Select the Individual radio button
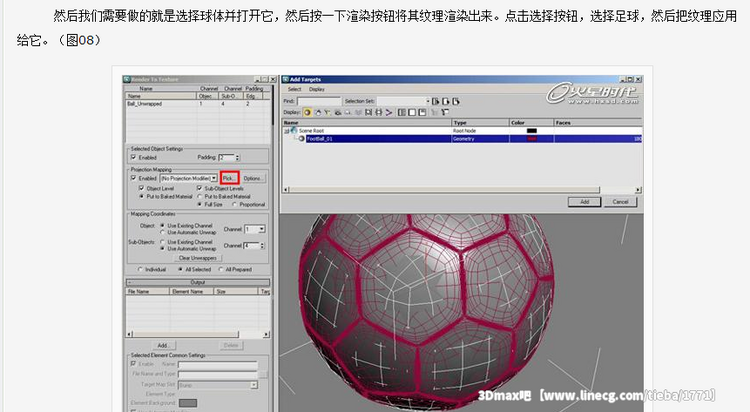This screenshot has height=412, width=750. point(140,269)
